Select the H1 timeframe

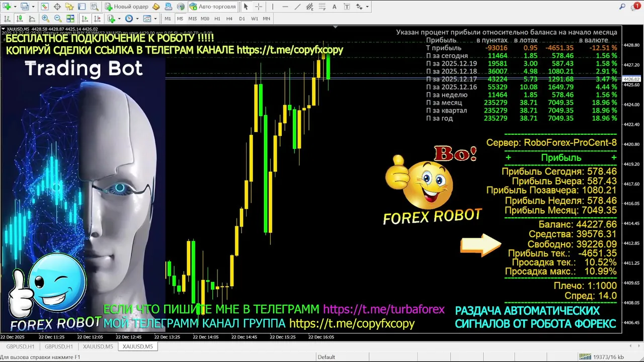[x=217, y=19]
